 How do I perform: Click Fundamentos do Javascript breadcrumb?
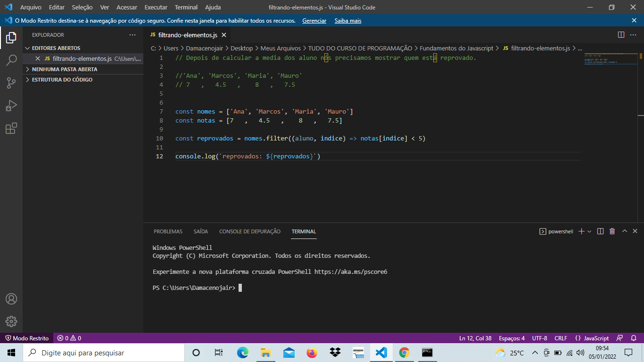[x=456, y=48]
